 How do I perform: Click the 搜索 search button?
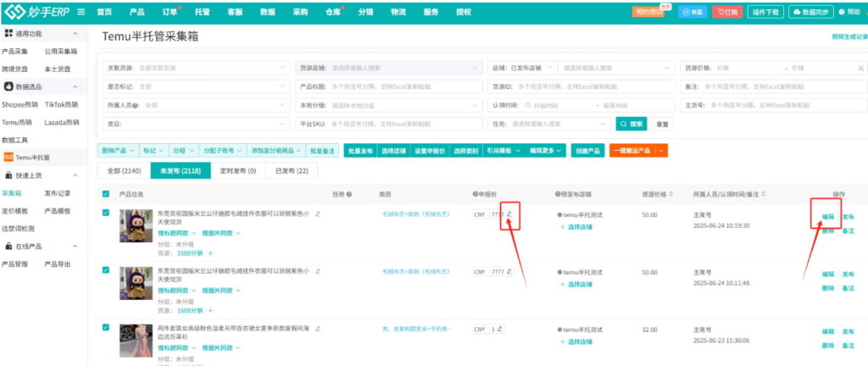click(632, 124)
